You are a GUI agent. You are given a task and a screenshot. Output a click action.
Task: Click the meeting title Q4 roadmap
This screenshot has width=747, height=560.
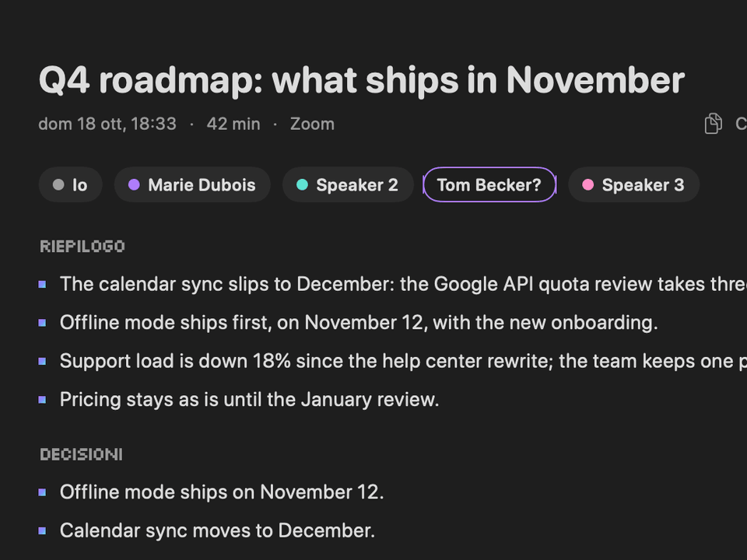click(x=362, y=80)
